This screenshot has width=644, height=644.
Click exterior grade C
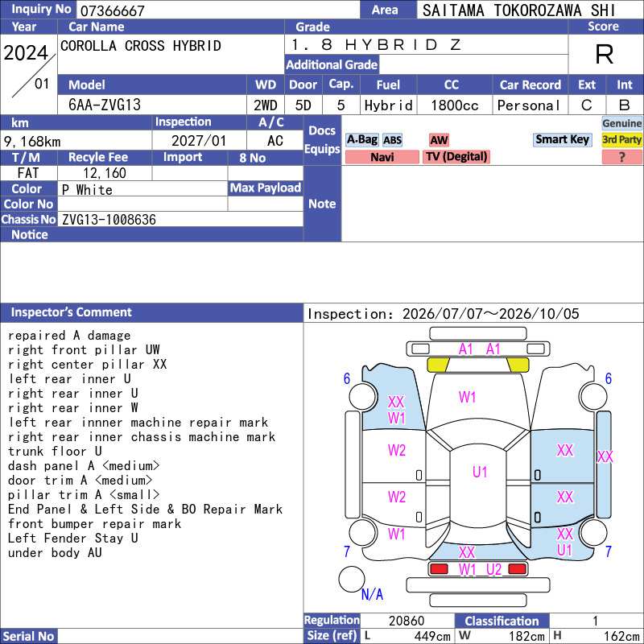tap(587, 105)
